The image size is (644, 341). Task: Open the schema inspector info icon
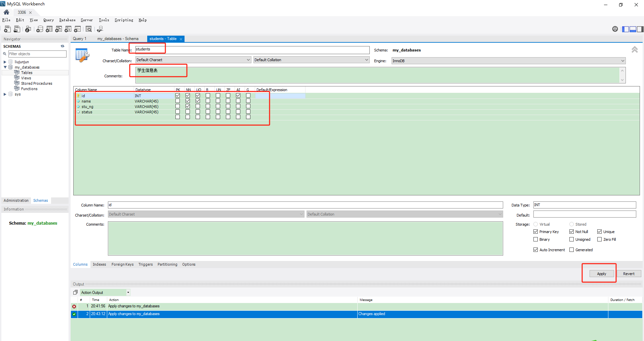(28, 29)
